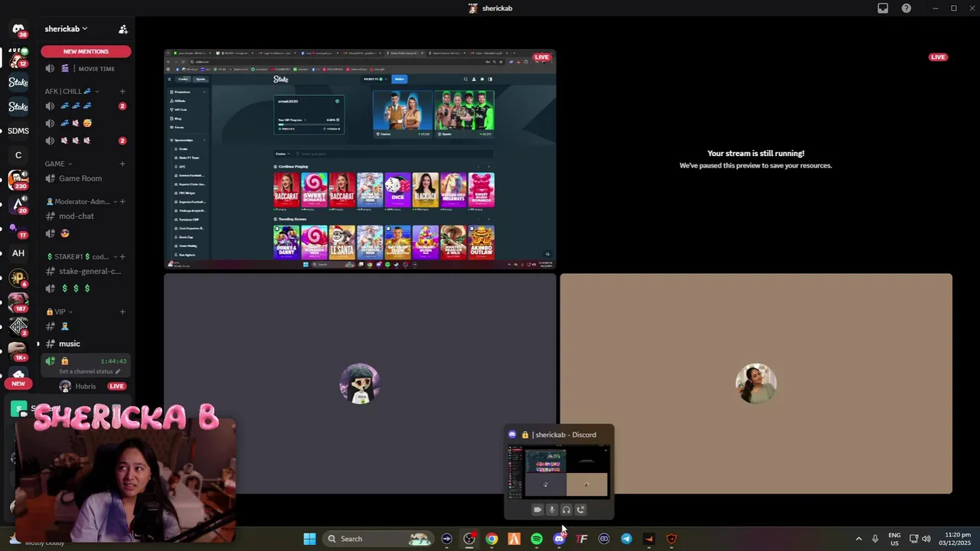
Task: Open the Brave shield icon on taskbar
Action: tap(671, 539)
